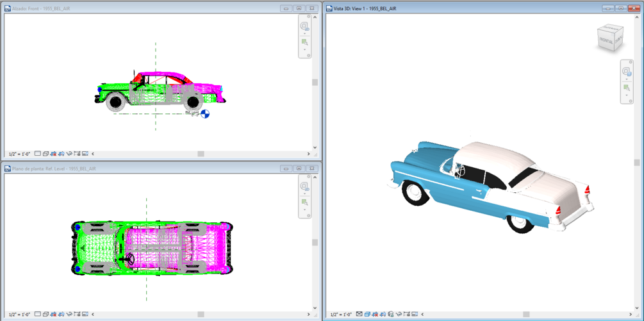Open Temporary Hide/Isolate glasses in Front view
Screen dimensions: 644x321
click(x=69, y=154)
